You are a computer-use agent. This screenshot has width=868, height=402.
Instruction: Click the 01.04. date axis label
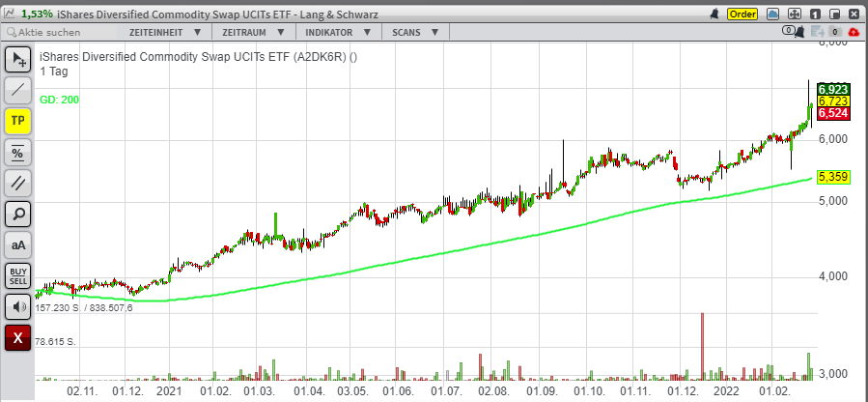[310, 391]
